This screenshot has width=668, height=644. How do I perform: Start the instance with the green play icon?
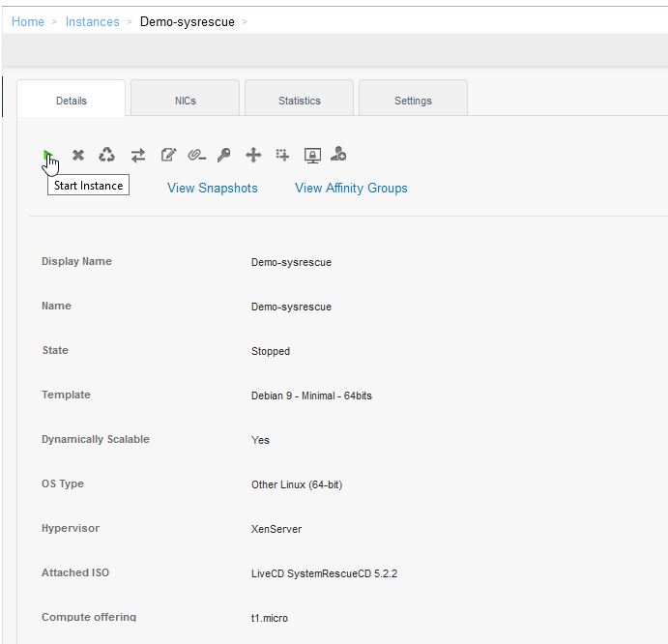[47, 155]
